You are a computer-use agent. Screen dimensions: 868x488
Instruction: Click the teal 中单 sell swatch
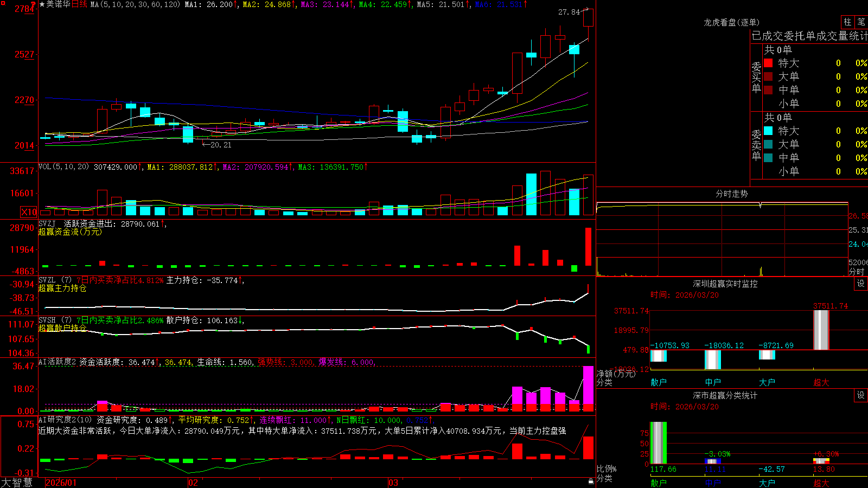coord(768,158)
